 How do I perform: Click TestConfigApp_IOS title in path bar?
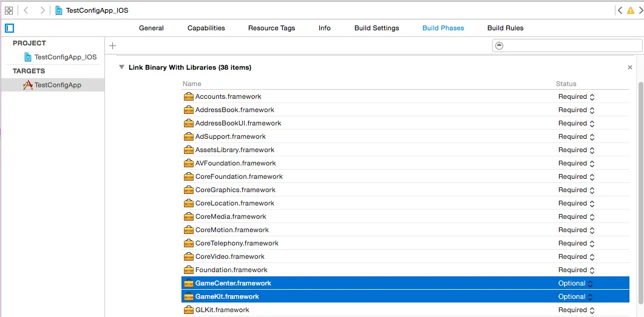pos(97,10)
